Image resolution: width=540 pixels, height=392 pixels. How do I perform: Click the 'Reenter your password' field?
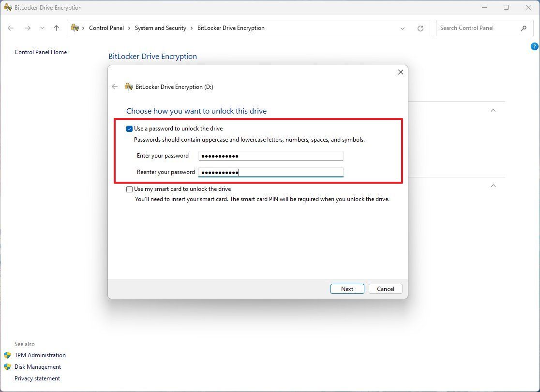point(270,172)
